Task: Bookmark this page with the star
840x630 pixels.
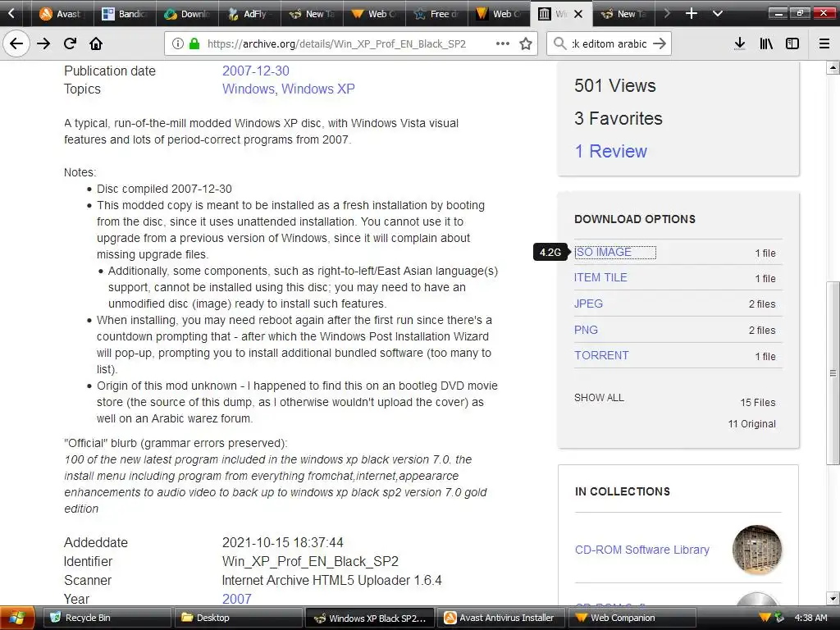Action: 526,44
